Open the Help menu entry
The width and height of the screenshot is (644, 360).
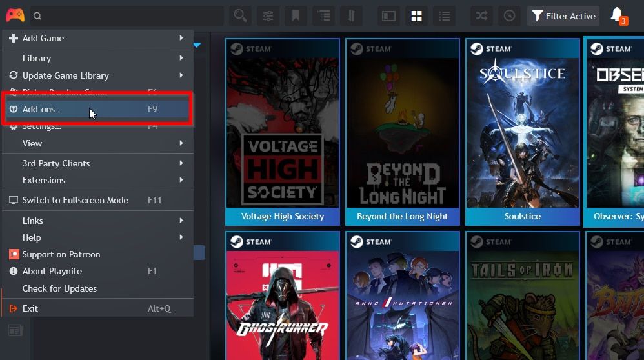point(97,237)
